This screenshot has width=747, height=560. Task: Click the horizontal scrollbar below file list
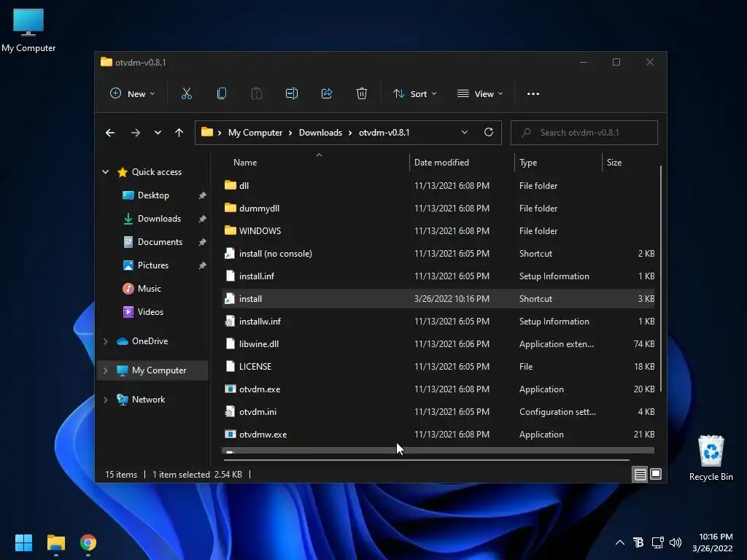426,459
